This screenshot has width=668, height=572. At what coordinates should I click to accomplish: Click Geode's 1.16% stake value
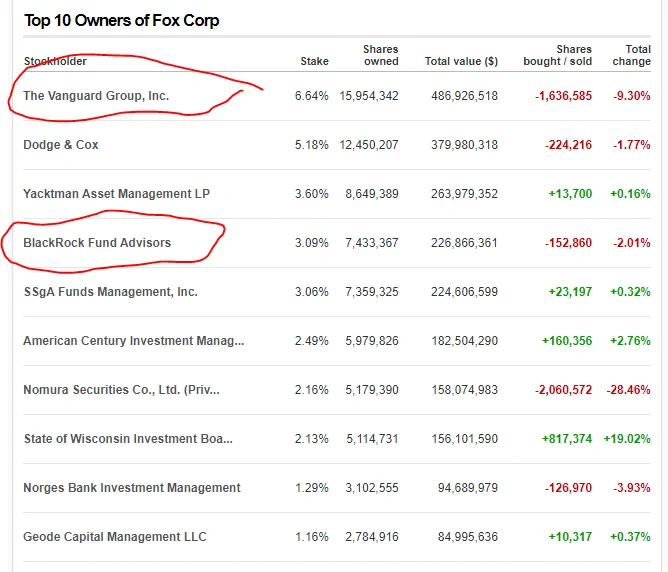pos(311,537)
